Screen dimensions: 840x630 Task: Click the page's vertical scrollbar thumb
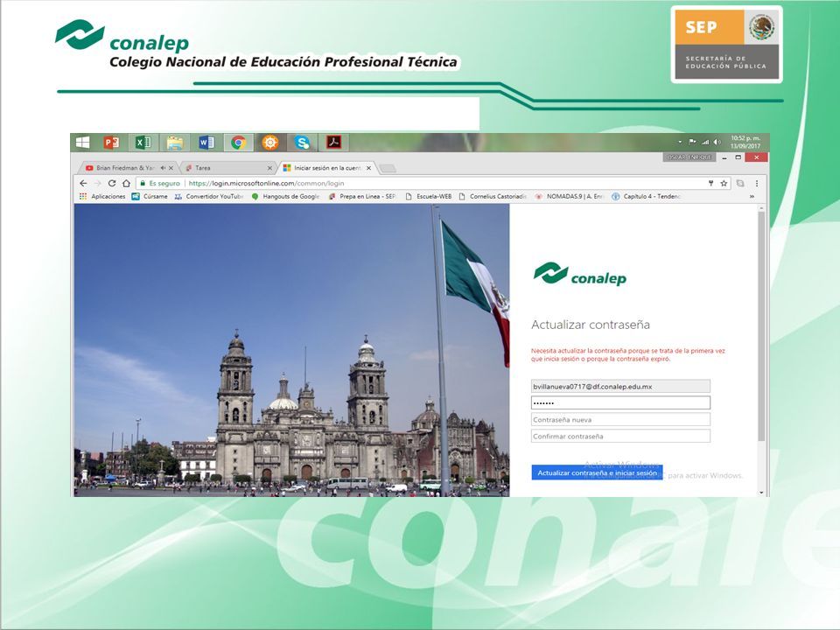761,325
